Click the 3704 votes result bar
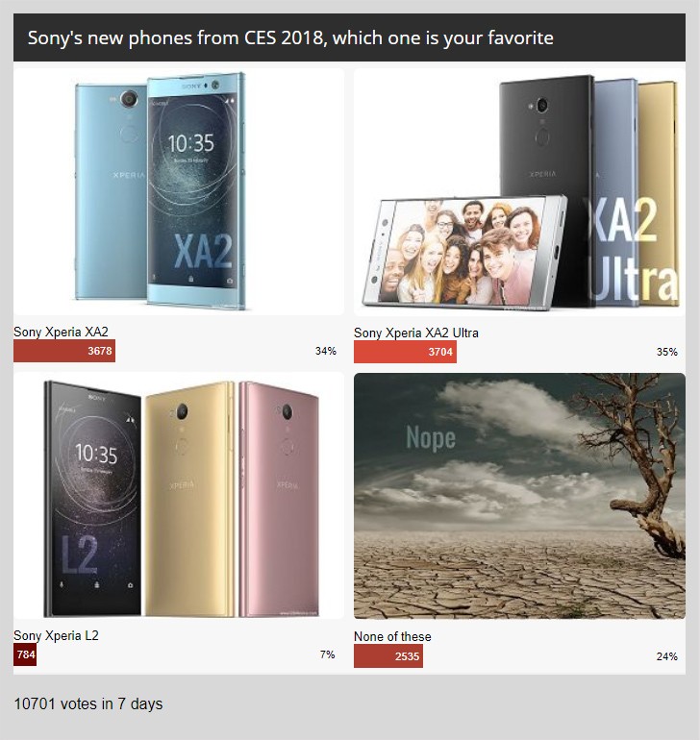 pyautogui.click(x=405, y=352)
